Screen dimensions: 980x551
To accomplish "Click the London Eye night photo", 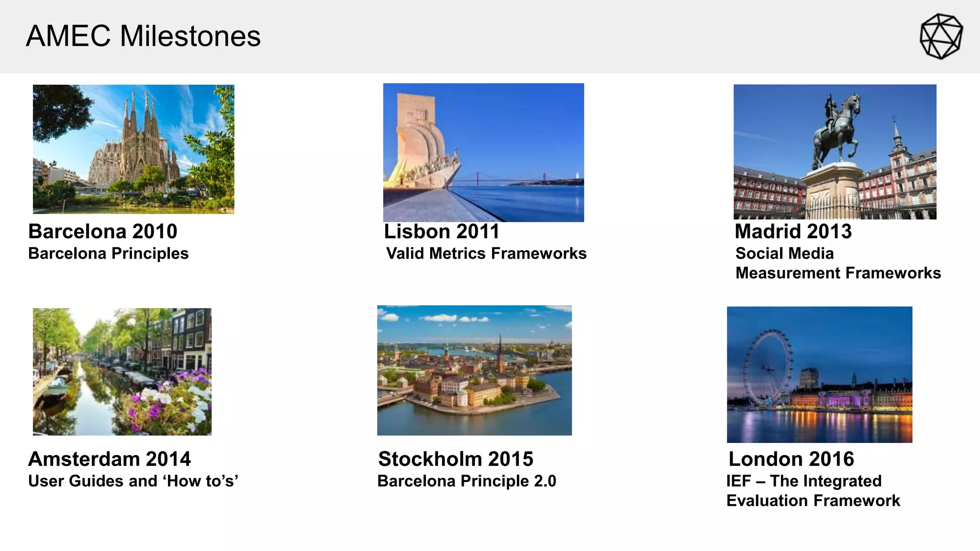I will [x=819, y=374].
